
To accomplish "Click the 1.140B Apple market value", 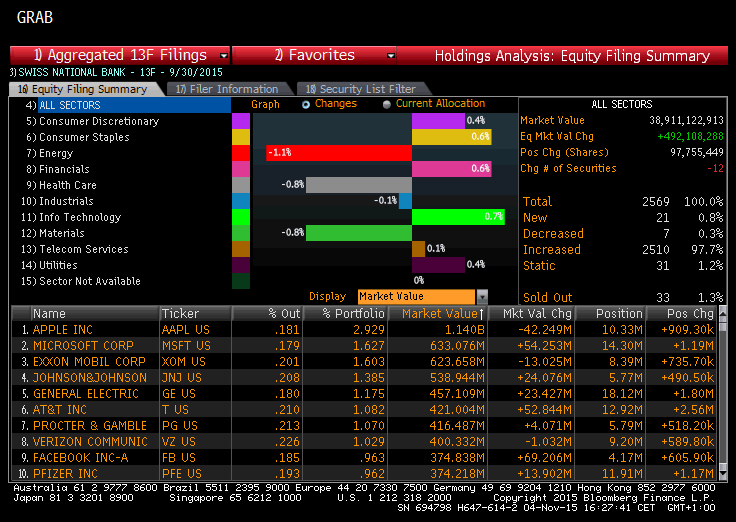I will pyautogui.click(x=464, y=330).
